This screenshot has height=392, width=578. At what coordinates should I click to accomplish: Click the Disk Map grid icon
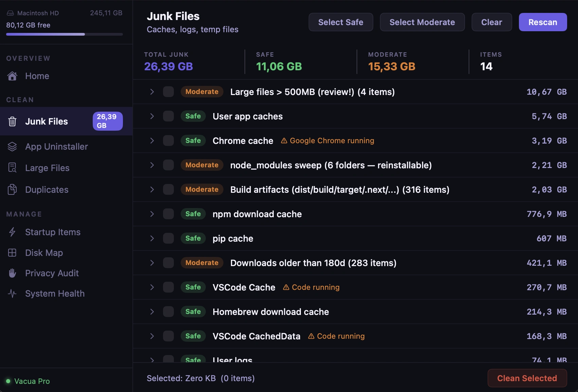(12, 253)
